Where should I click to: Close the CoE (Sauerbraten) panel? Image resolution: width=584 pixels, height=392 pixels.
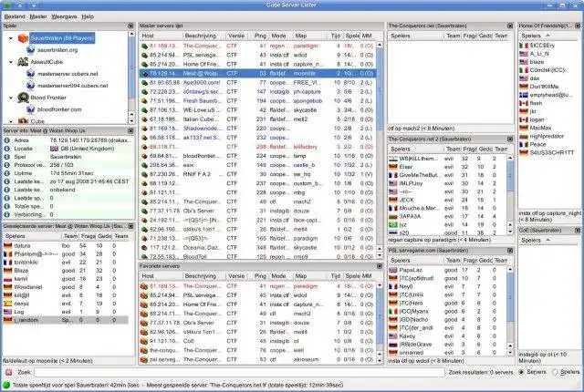click(578, 231)
